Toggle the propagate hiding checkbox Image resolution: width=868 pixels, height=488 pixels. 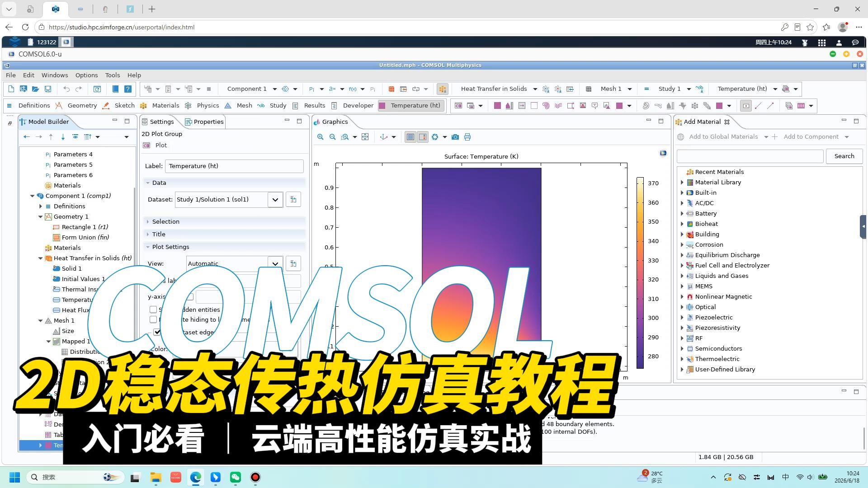click(153, 319)
